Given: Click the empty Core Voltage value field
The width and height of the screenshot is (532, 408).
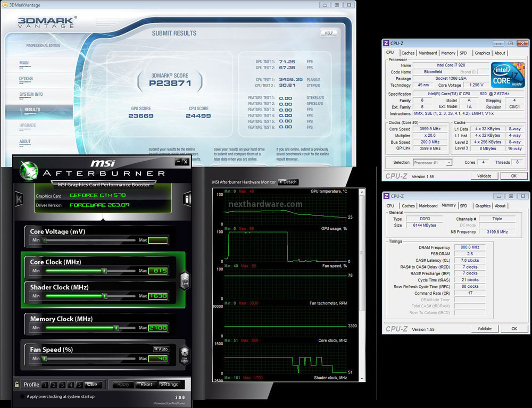Looking at the screenshot, I should coord(158,240).
